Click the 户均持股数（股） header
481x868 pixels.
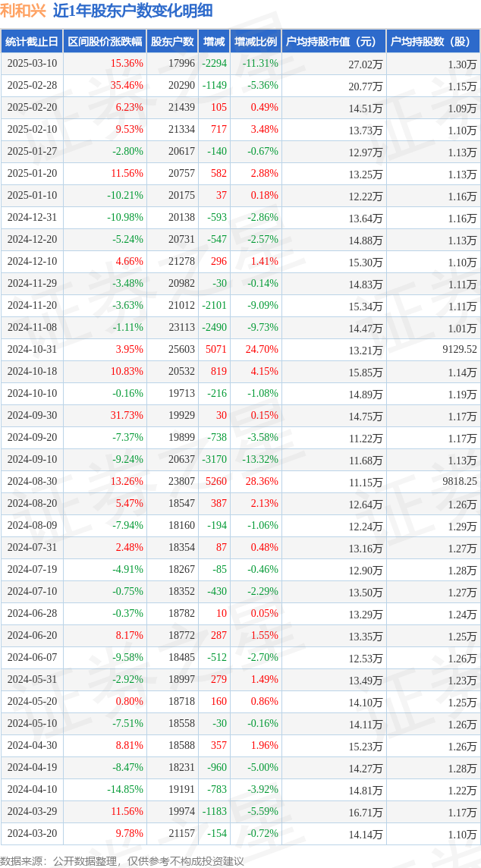[x=433, y=42]
